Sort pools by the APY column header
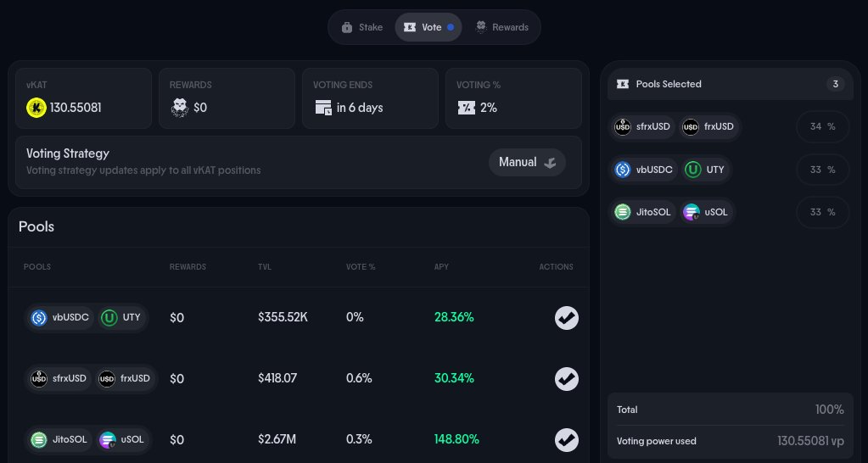The image size is (868, 463). coord(442,267)
